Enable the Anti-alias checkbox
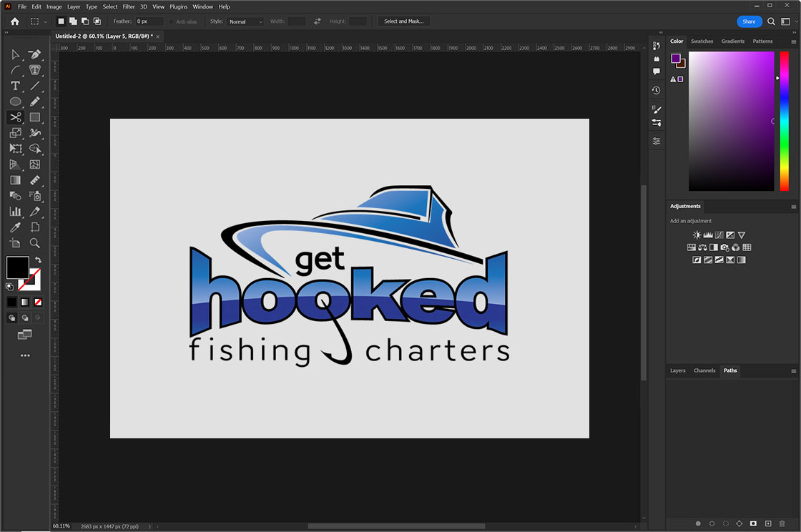This screenshot has height=532, width=801. click(171, 21)
